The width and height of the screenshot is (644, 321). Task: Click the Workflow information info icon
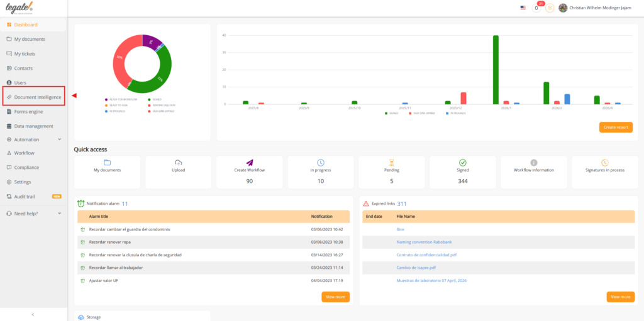[x=533, y=163]
